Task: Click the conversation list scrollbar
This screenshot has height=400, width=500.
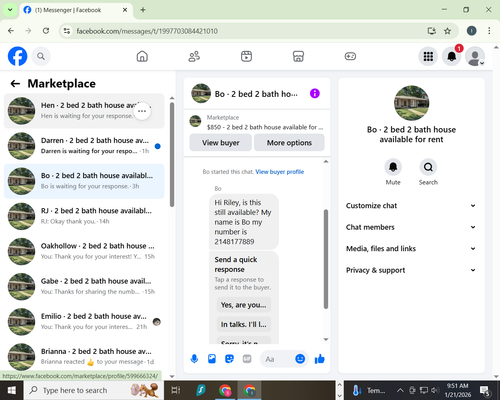Action: pos(172,155)
